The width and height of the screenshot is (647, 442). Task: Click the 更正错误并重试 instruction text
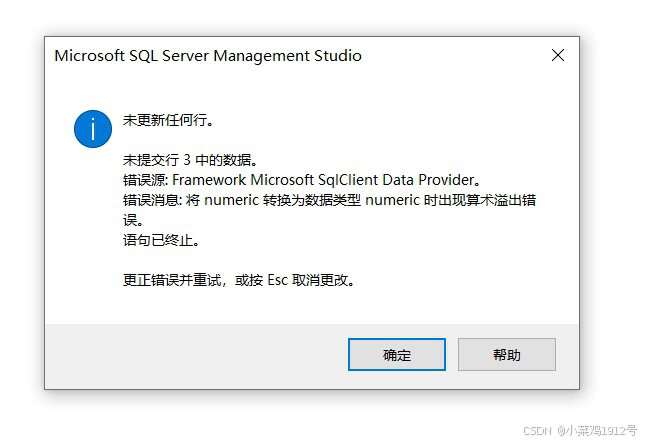click(172, 280)
